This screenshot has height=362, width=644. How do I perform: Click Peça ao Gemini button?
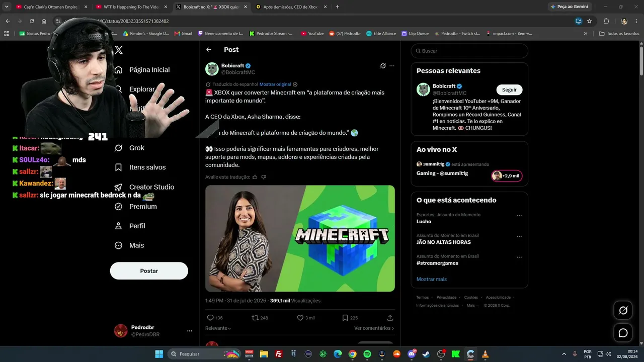(570, 7)
